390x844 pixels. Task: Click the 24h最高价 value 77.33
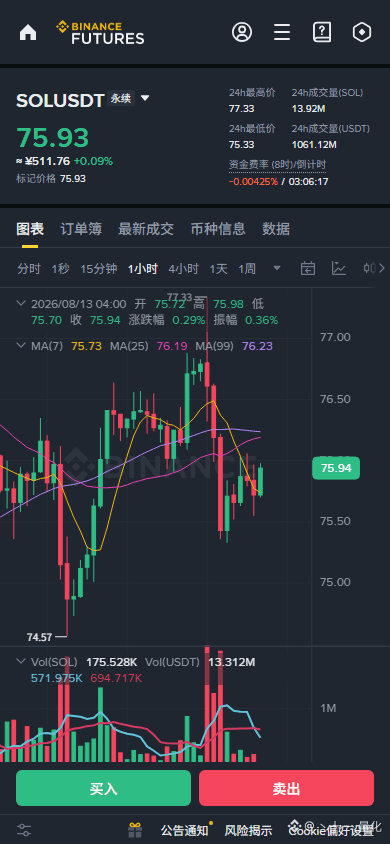tap(242, 109)
